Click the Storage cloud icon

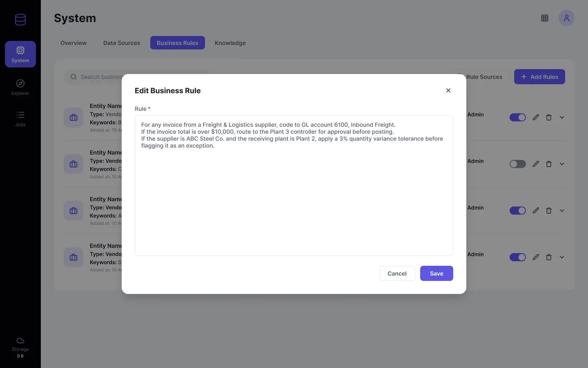[x=20, y=341]
